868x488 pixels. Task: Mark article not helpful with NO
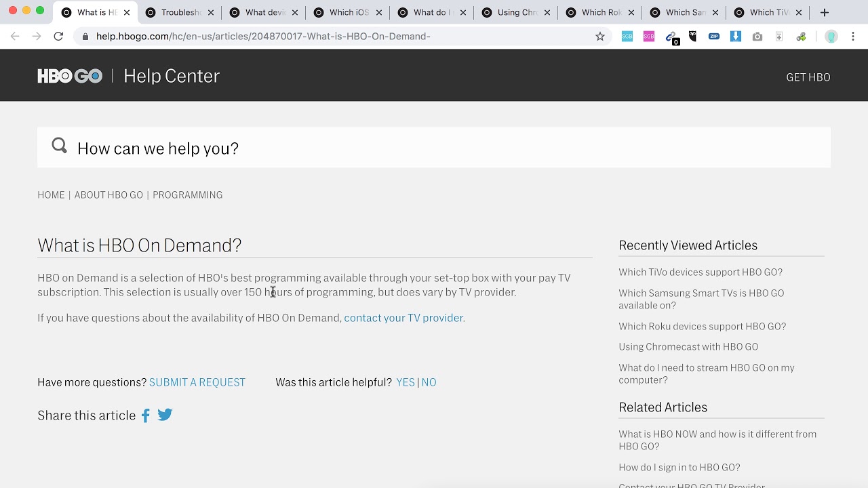[429, 382]
